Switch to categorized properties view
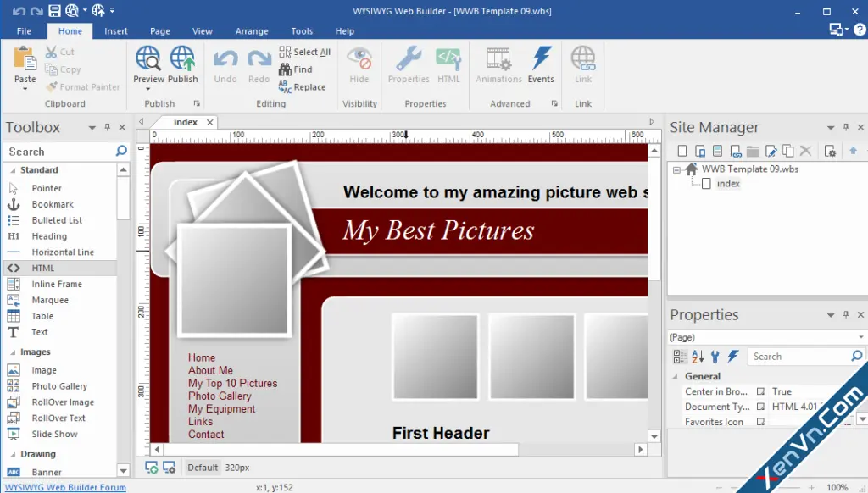The image size is (868, 493). (679, 357)
